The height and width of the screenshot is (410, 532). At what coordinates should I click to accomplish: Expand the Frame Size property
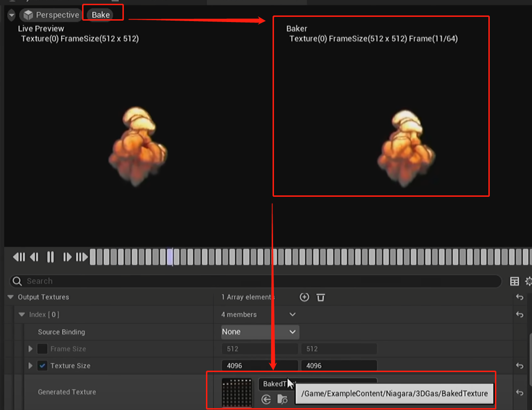pos(30,349)
